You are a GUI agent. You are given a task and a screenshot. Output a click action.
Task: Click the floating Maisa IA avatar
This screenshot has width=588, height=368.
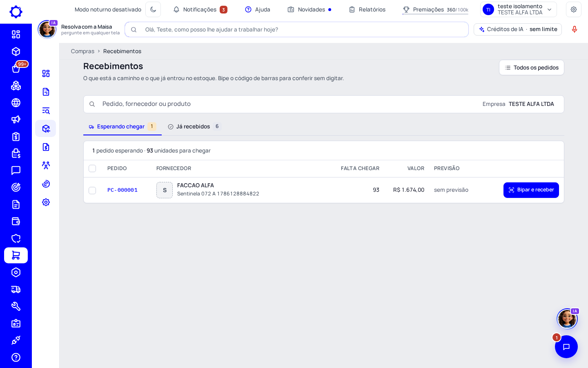(567, 319)
